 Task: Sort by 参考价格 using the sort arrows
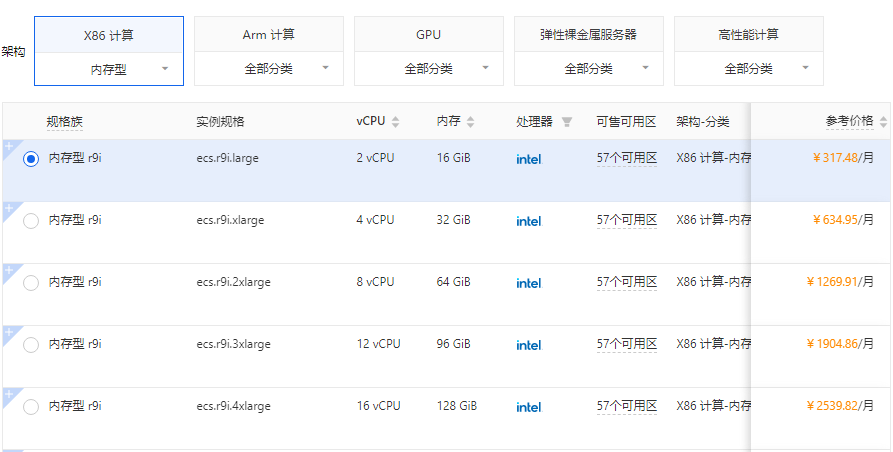pos(883,122)
